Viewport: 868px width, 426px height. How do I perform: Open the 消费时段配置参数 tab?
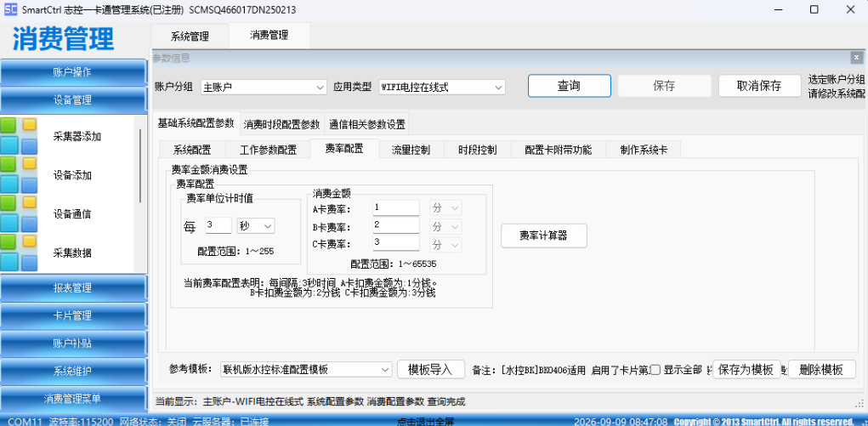(x=281, y=125)
